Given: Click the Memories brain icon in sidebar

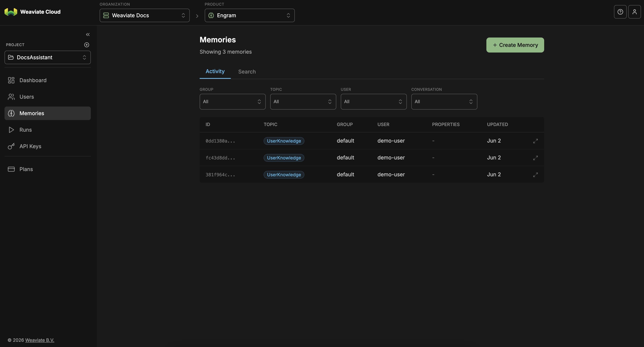Looking at the screenshot, I should [11, 113].
